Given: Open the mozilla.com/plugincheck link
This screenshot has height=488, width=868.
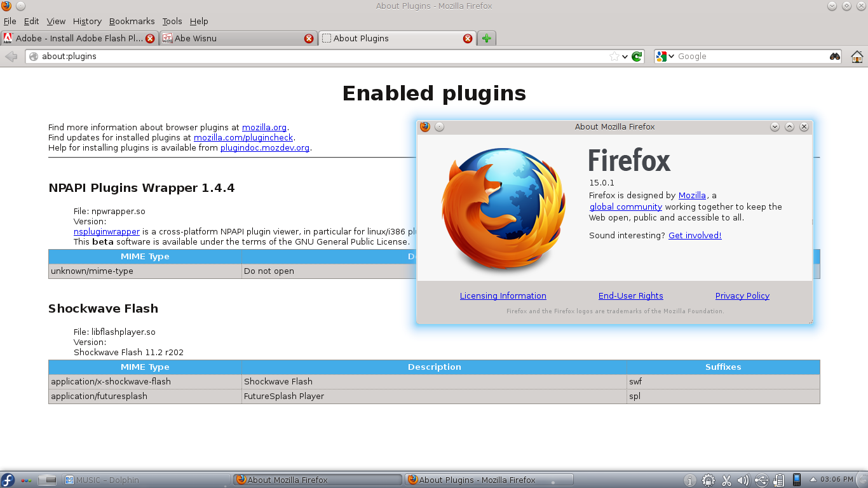Looking at the screenshot, I should click(243, 137).
